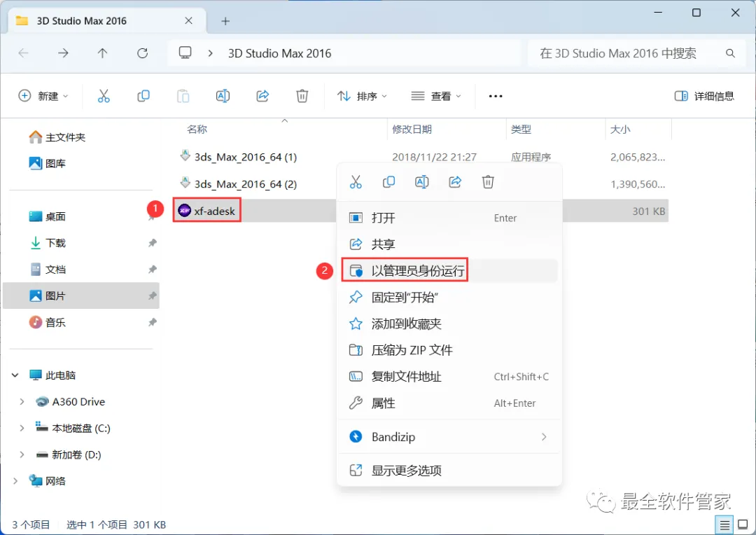Select 以管理员身份运行 in context menu
The width and height of the screenshot is (756, 535).
tap(449, 270)
